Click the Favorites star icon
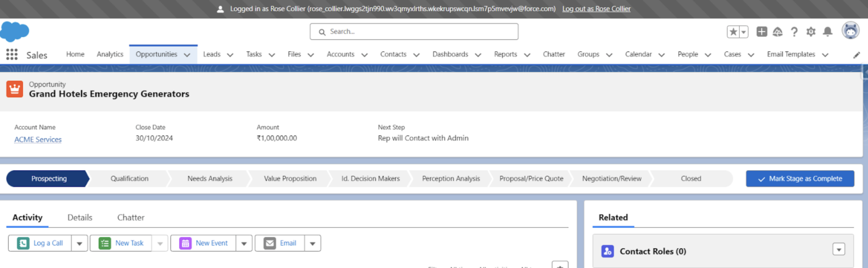Viewport: 868px width, 268px height. pyautogui.click(x=733, y=32)
